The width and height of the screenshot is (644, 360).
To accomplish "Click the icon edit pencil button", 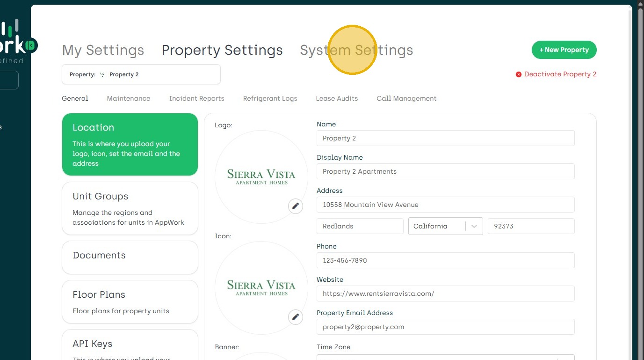I will point(296,317).
